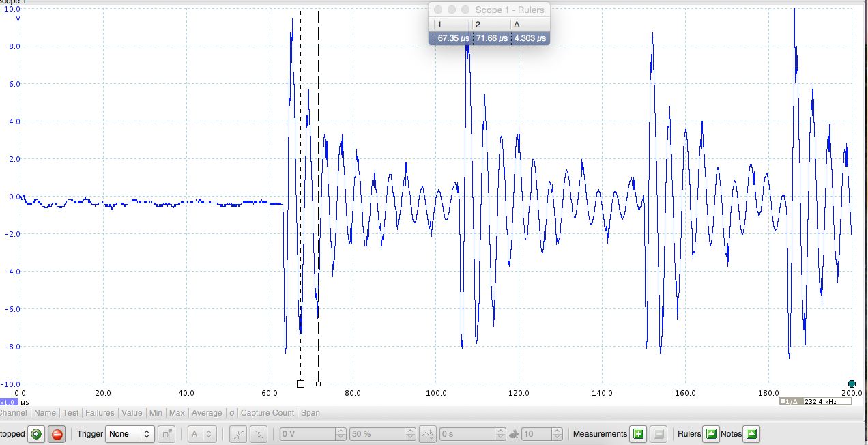Click the Scope 1 - Rulers title bar
868x445 pixels.
click(489, 10)
